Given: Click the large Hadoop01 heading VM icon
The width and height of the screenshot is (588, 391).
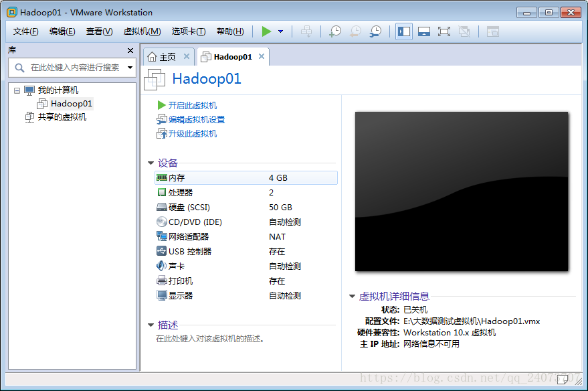Looking at the screenshot, I should tap(155, 80).
